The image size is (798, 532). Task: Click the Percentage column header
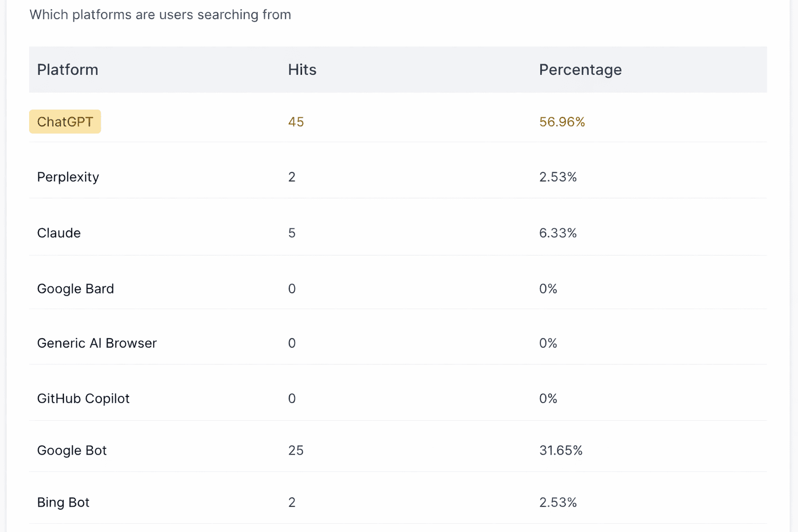click(x=580, y=70)
